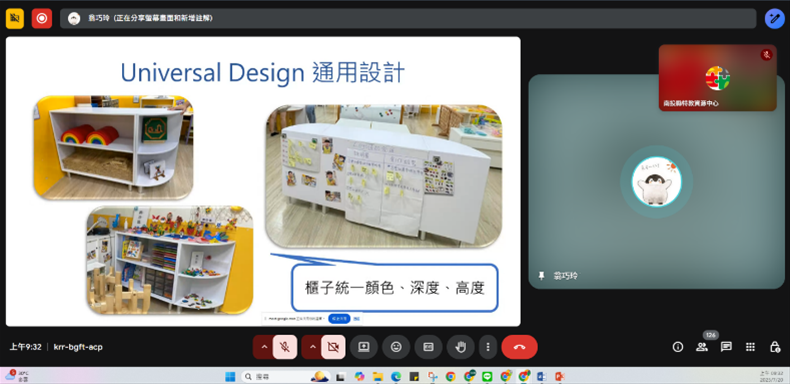Open emoji reactions
The width and height of the screenshot is (790, 384).
tap(396, 347)
